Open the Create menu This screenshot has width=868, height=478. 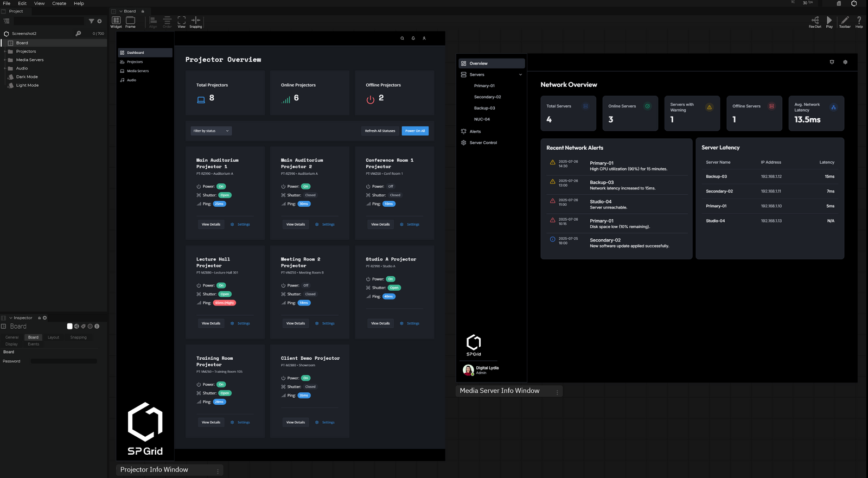(x=59, y=3)
